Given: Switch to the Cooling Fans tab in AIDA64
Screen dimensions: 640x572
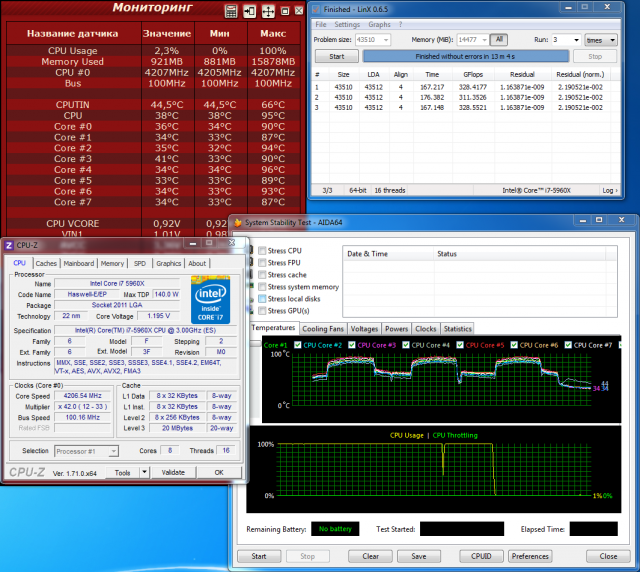Looking at the screenshot, I should (x=323, y=329).
